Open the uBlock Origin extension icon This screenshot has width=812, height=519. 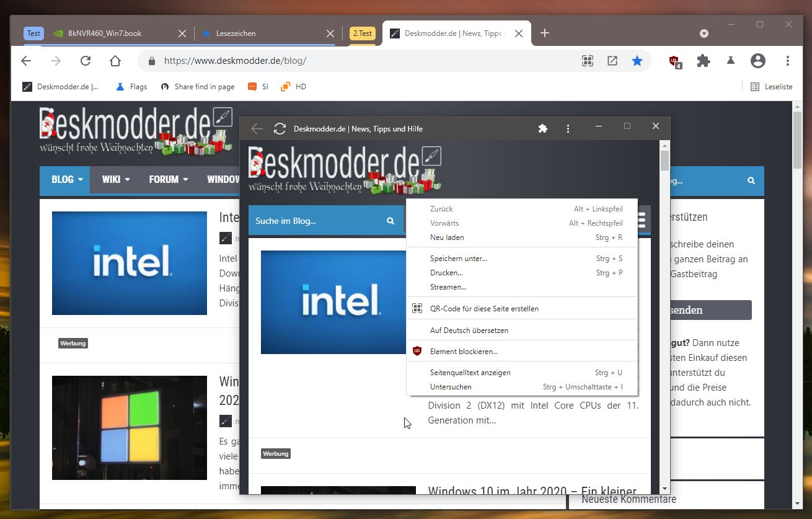pyautogui.click(x=675, y=61)
